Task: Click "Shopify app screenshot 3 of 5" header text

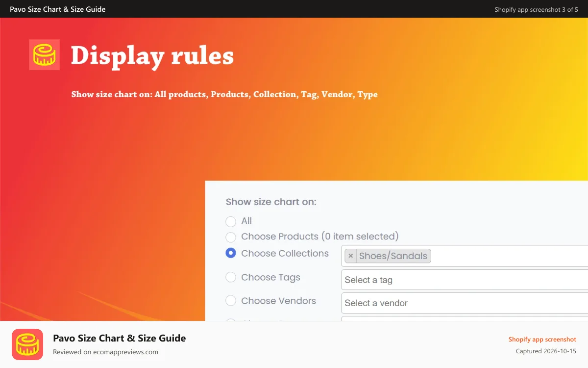Action: point(537,9)
